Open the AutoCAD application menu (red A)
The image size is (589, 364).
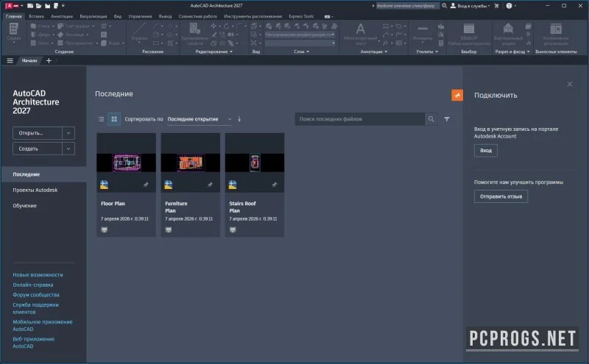[x=9, y=6]
